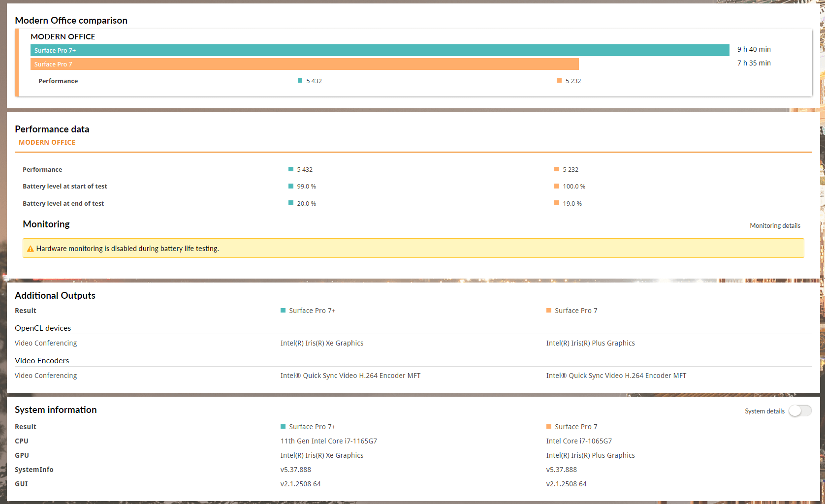Click the Quick Sync encoder text for Surface Pro 7
Viewport: 825px width, 504px height.
pyautogui.click(x=616, y=376)
